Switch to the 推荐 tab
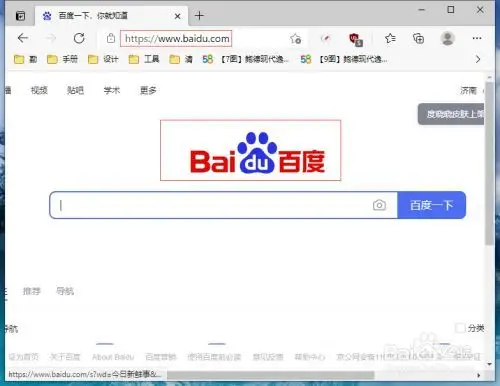Viewport: 500px width, 386px height. click(32, 291)
